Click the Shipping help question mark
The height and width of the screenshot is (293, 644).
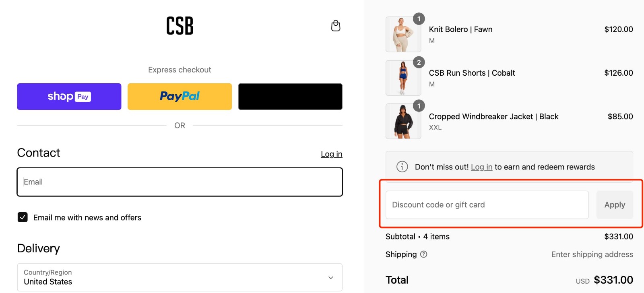pos(424,254)
